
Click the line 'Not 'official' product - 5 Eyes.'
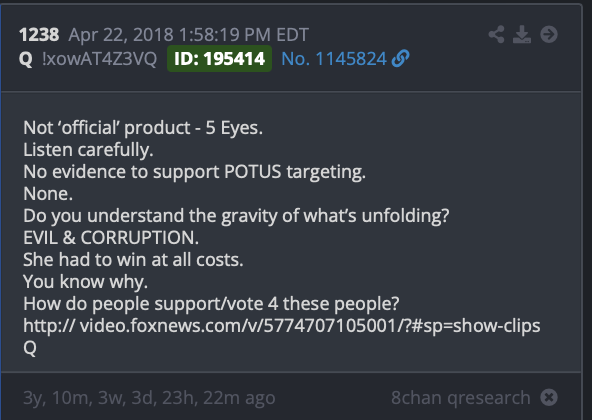143,128
